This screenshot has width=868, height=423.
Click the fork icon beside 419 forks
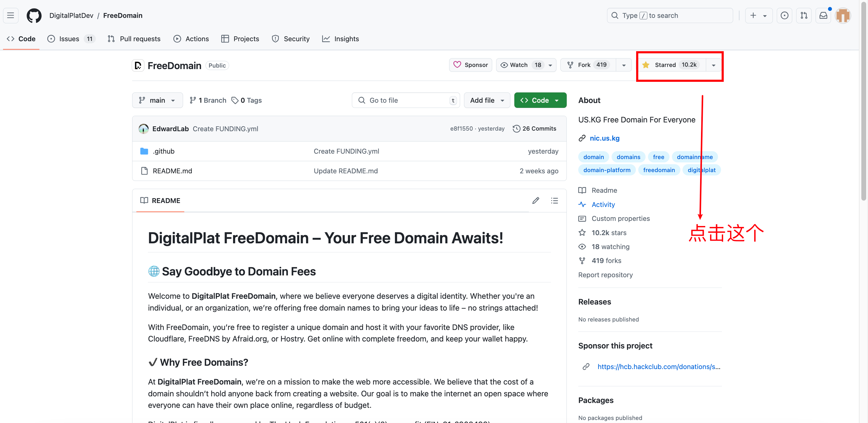(x=582, y=261)
